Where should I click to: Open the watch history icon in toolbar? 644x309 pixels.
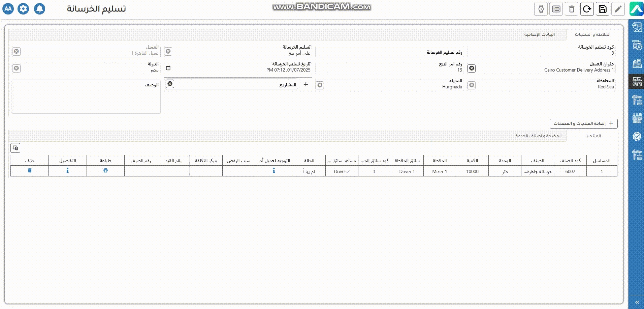tap(541, 9)
